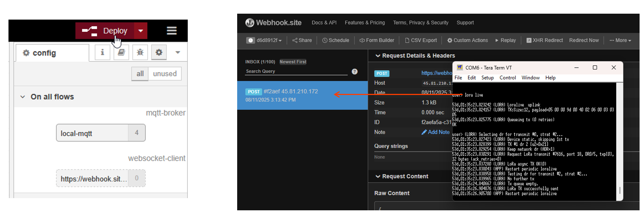Open Form Builder in the toolbar
Screen dimensions: 644x214
pyautogui.click(x=377, y=40)
